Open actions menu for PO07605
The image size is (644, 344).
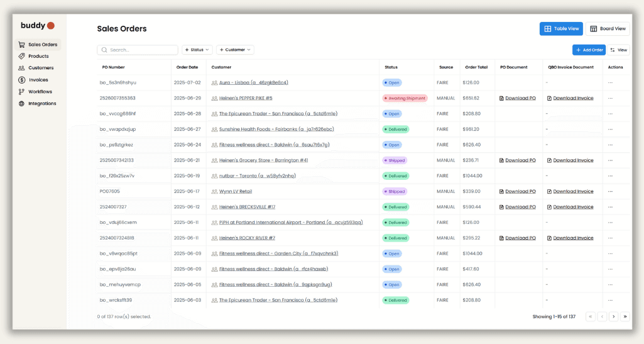pyautogui.click(x=610, y=192)
